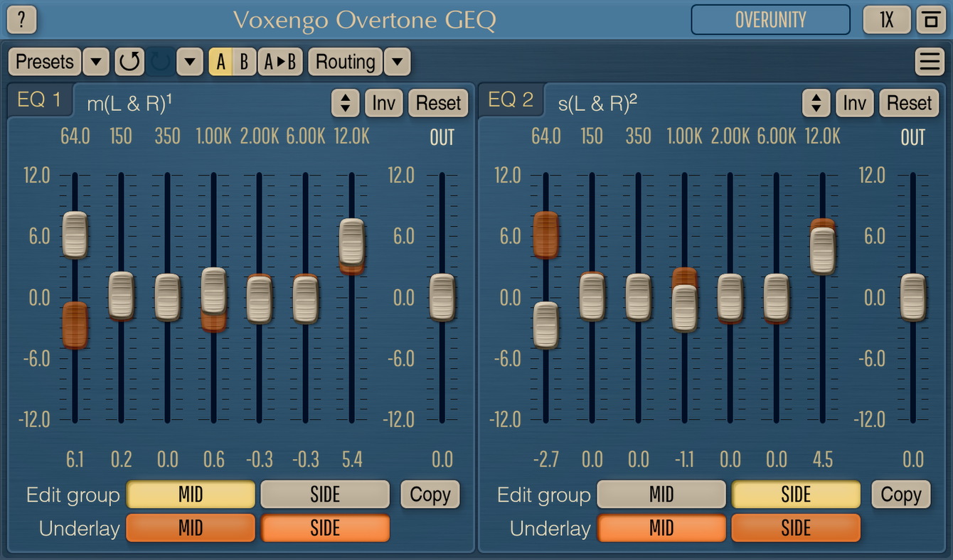The image size is (953, 560).
Task: Click the 1X oversampling control
Action: tap(886, 19)
